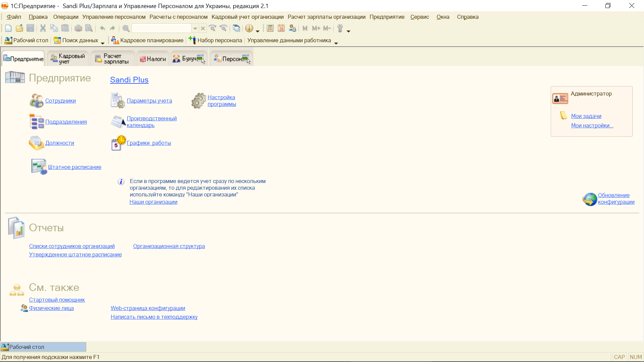Click Кадровое планирование toolbar button
This screenshot has width=644, height=362.
click(148, 40)
